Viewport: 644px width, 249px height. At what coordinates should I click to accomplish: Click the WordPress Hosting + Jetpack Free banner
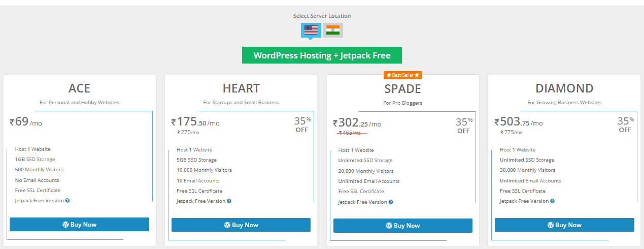pos(322,55)
